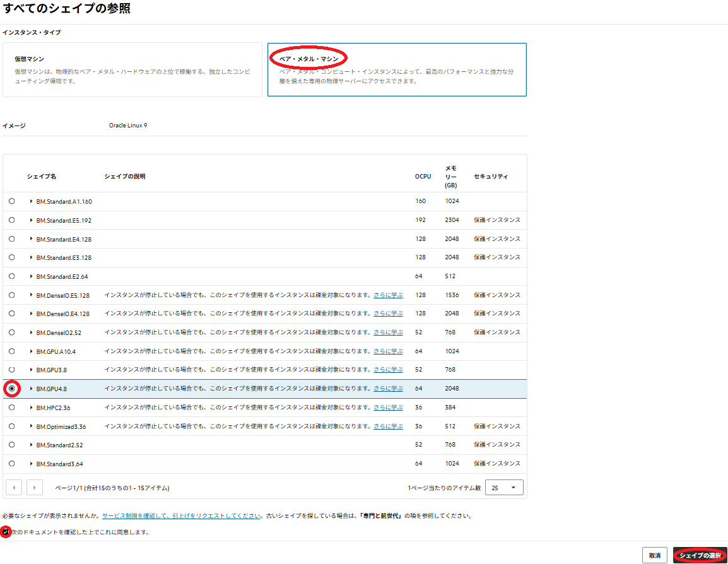Screen dimensions: 728x564
Task: Expand BM.GPU4.8 shape row details
Action: [31, 389]
